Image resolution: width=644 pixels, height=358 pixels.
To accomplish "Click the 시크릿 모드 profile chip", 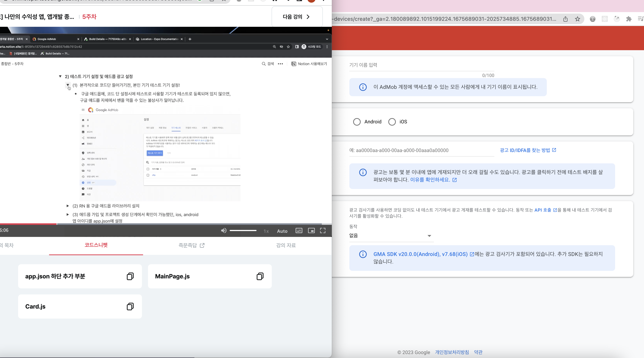I will point(311,47).
